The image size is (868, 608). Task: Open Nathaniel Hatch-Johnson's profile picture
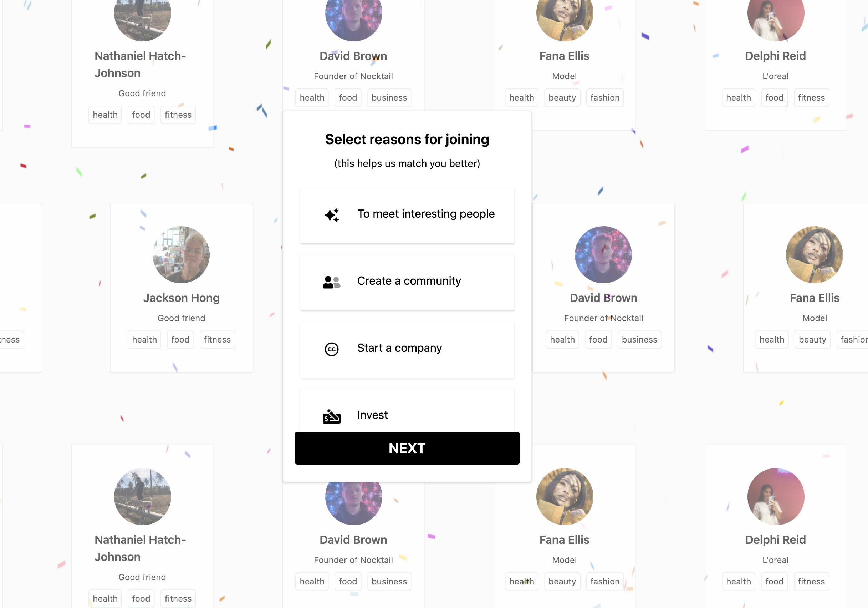pyautogui.click(x=143, y=497)
